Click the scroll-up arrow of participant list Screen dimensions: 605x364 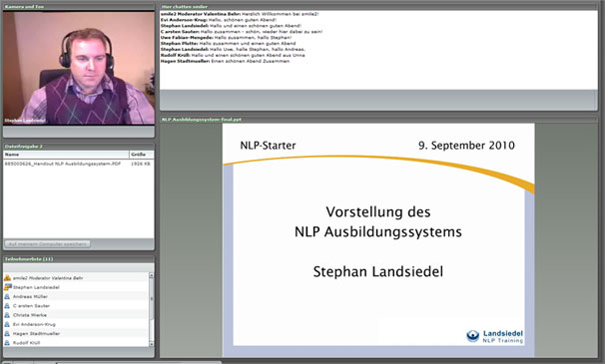[x=152, y=275]
